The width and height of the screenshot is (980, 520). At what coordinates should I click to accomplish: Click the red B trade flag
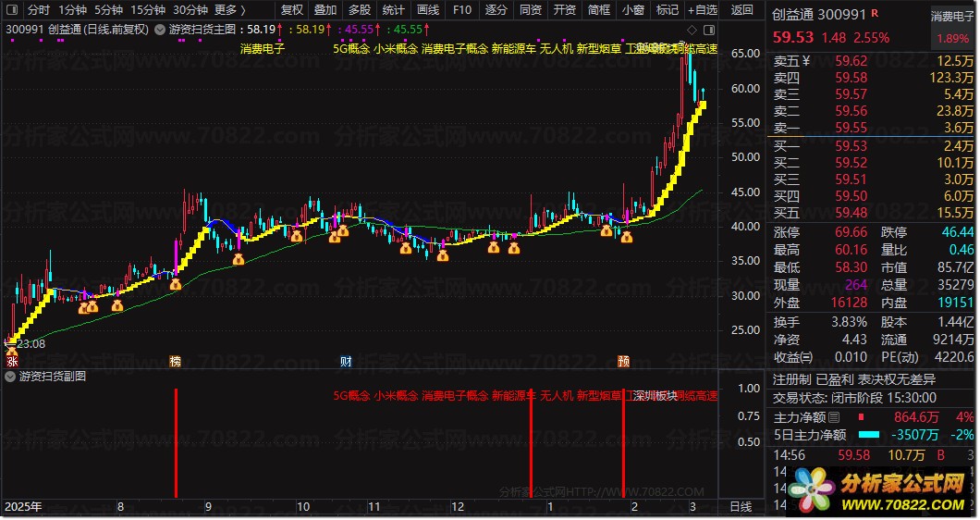(x=940, y=455)
